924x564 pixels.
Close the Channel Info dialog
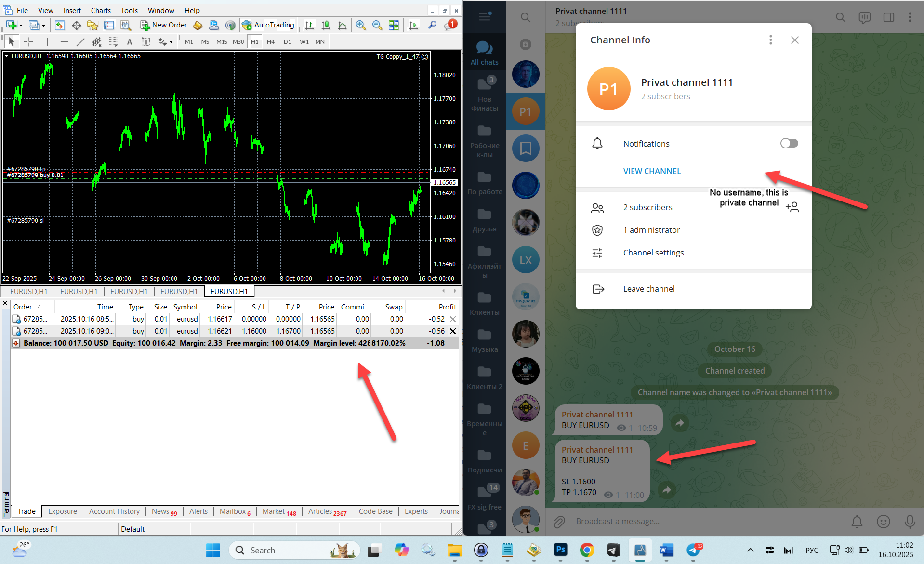(x=795, y=40)
